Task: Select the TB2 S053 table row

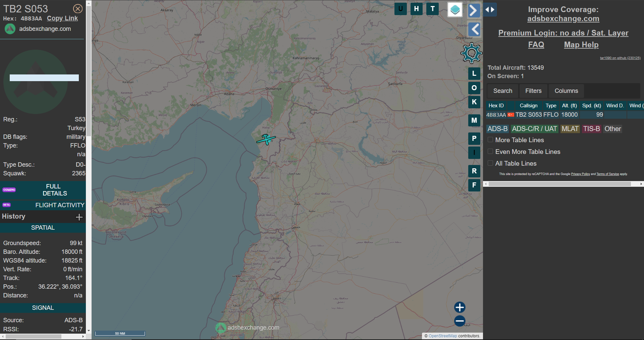Action: point(565,115)
